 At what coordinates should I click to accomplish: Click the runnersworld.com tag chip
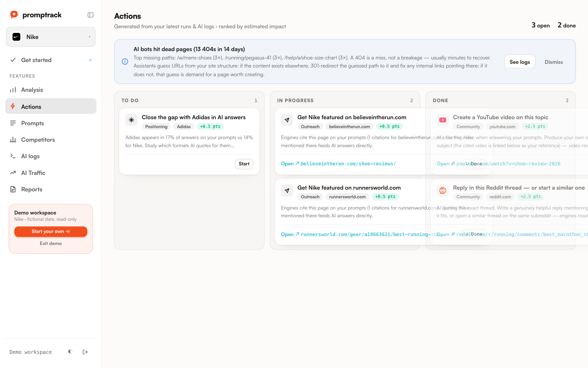[347, 197]
